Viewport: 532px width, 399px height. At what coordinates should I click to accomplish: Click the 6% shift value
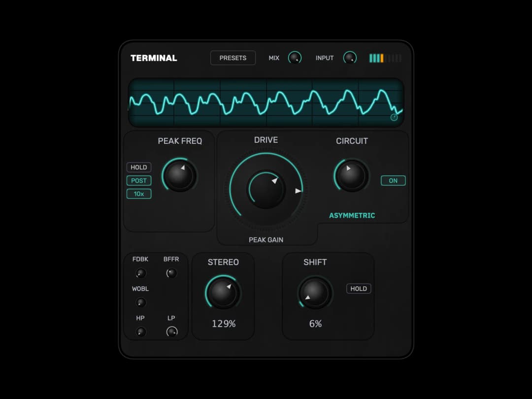pyautogui.click(x=315, y=324)
